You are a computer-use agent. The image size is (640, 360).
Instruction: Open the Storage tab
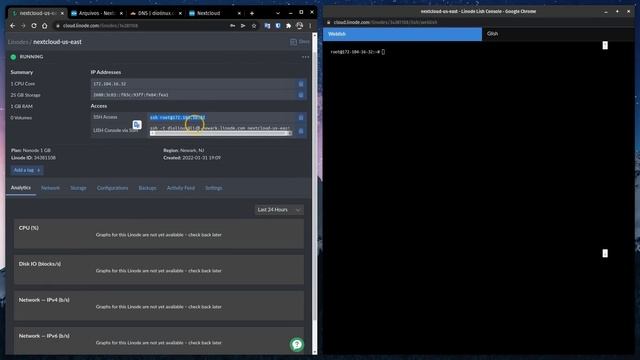(x=78, y=188)
